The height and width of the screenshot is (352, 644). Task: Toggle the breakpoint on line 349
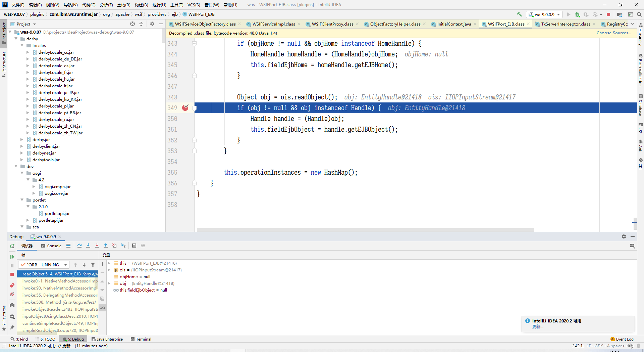(185, 108)
